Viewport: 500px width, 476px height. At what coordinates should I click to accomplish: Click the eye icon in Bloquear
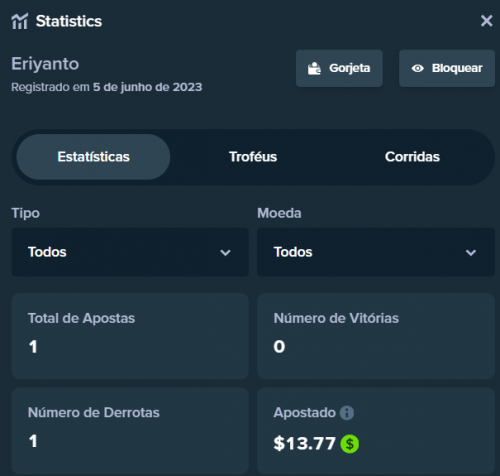click(x=417, y=68)
